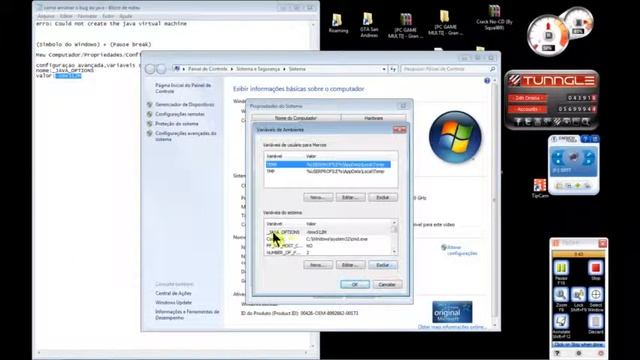The image size is (640, 360).
Task: Open Página Inicial do Painel de Controle
Action: click(183, 88)
